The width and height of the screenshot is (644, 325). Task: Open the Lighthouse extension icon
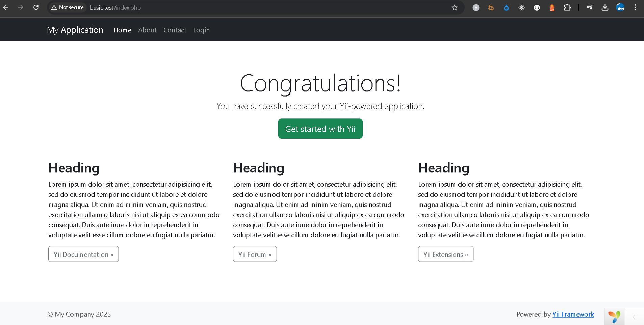(x=552, y=7)
